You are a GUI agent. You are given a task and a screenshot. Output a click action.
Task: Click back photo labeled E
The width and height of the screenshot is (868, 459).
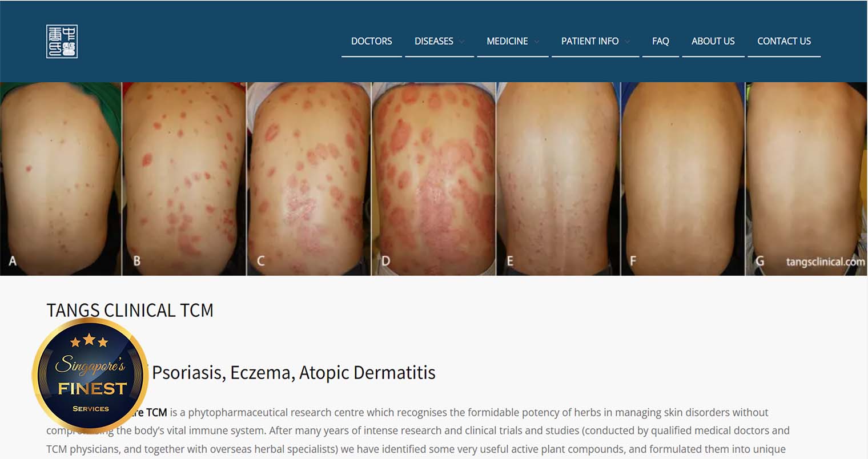pyautogui.click(x=558, y=179)
